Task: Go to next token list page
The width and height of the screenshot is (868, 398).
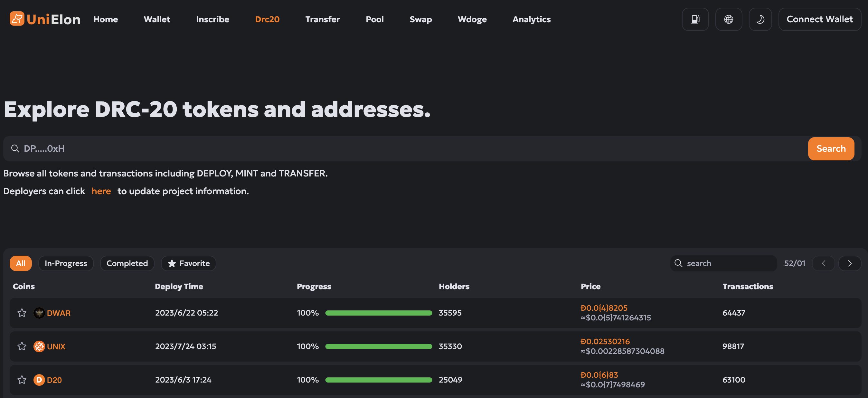Action: coord(849,263)
